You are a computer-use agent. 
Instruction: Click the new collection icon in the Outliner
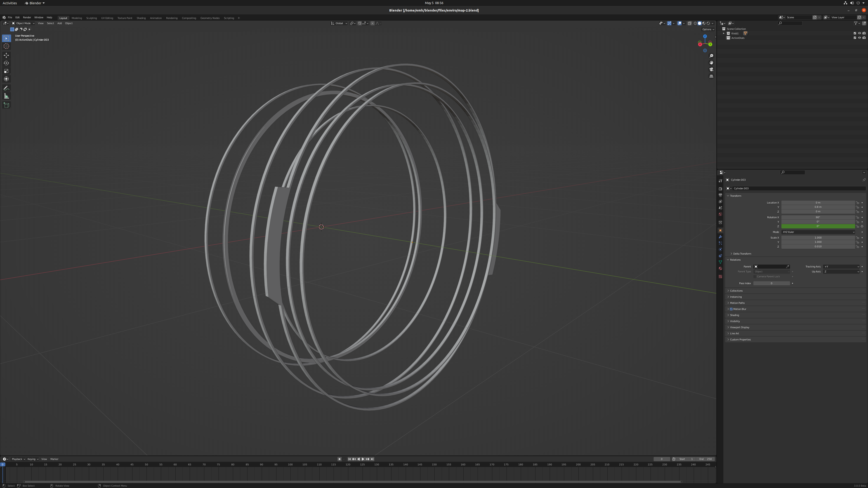[864, 23]
